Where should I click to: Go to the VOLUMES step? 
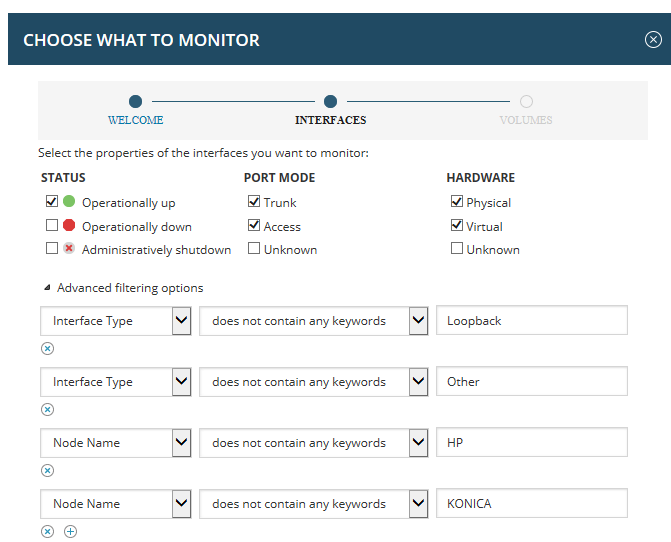click(526, 120)
